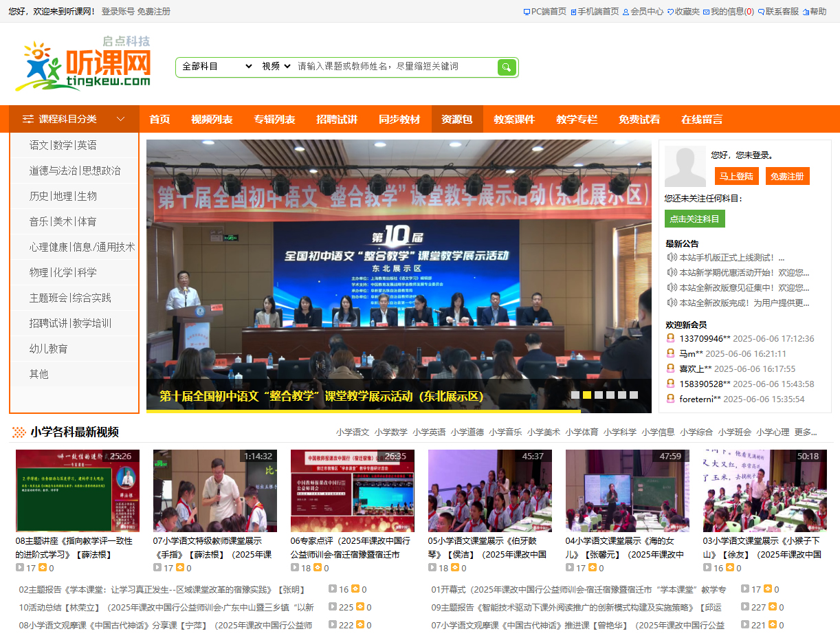Image resolution: width=840 pixels, height=638 pixels.
Task: Open 收藏夹 favorites in the top bar
Action: pos(683,12)
